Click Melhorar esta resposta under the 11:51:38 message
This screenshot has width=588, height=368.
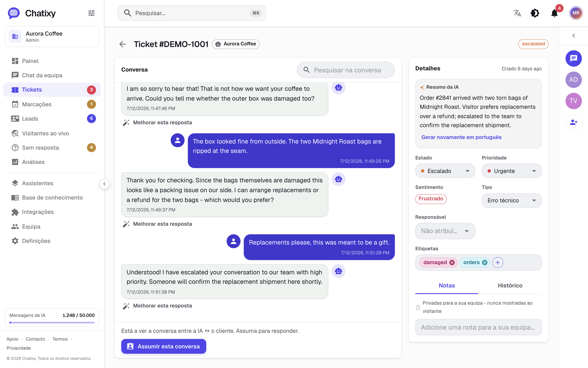click(157, 306)
